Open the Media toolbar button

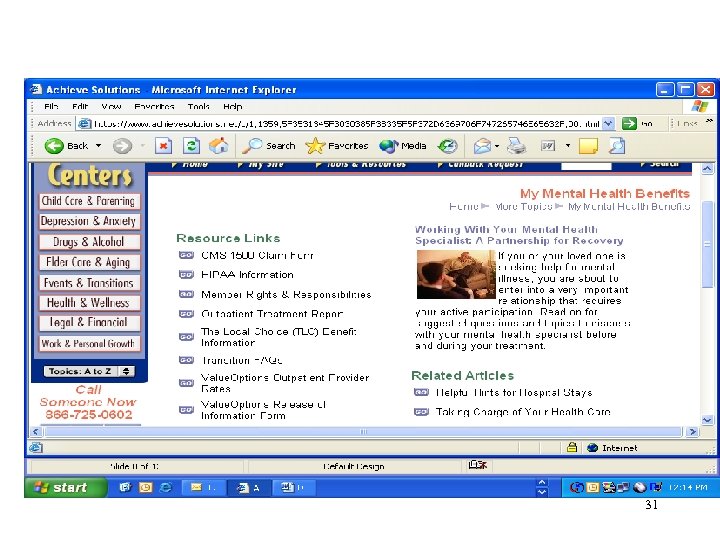click(x=403, y=146)
